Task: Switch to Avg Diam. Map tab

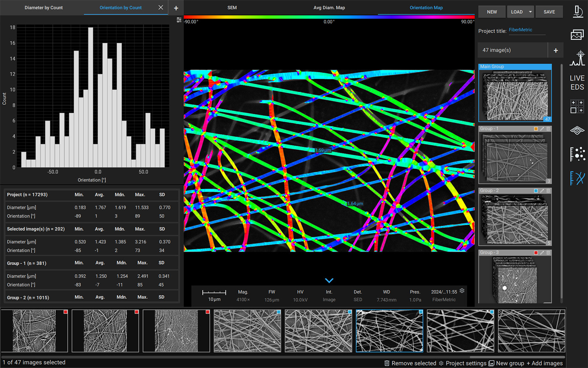Action: click(329, 8)
